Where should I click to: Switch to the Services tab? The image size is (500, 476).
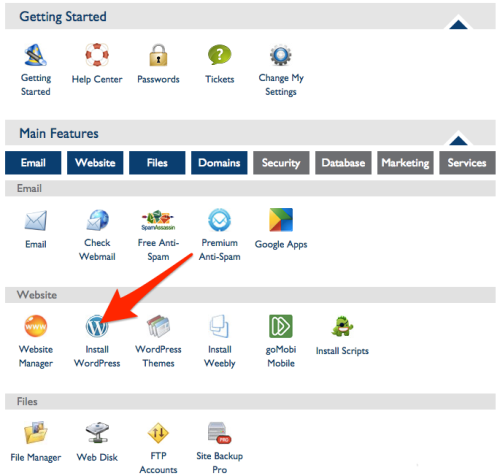(x=467, y=163)
